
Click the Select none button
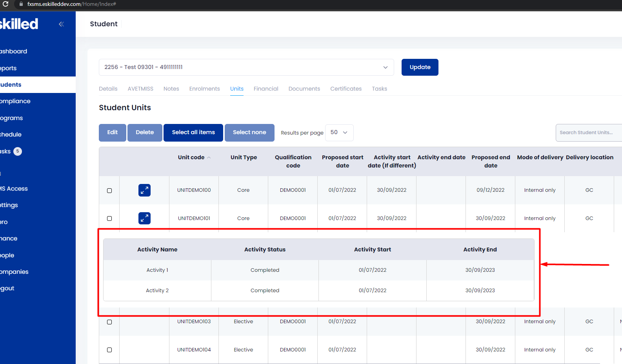click(249, 133)
